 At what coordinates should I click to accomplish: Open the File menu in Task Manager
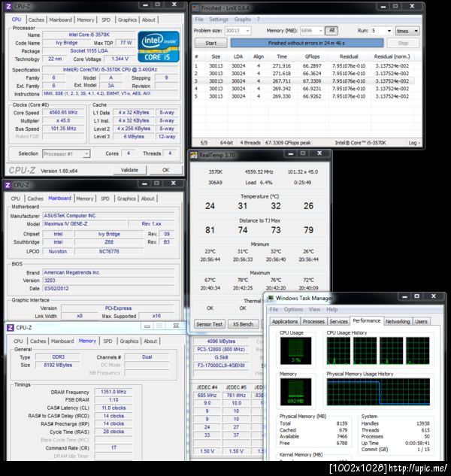274,309
